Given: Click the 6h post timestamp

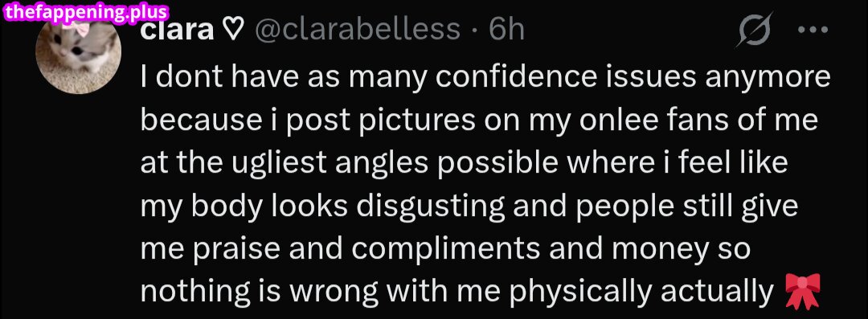Looking at the screenshot, I should (506, 30).
